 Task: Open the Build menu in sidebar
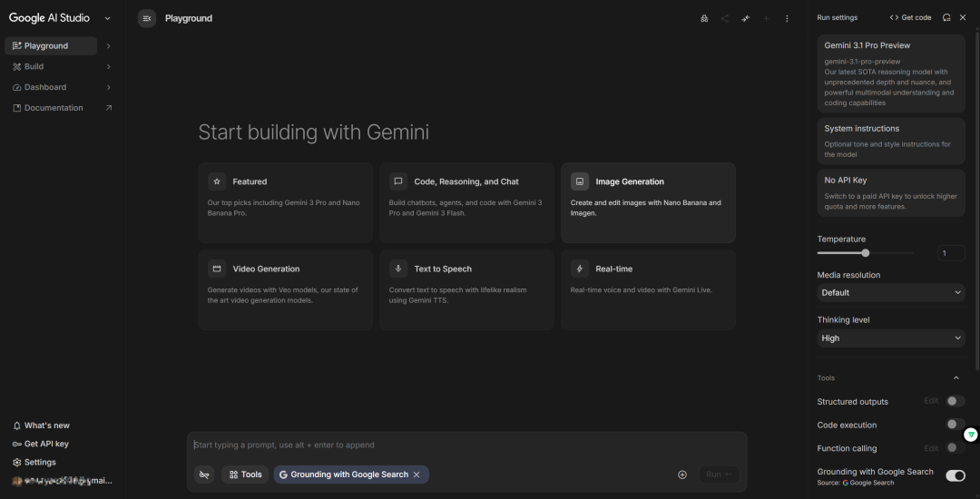click(x=34, y=66)
